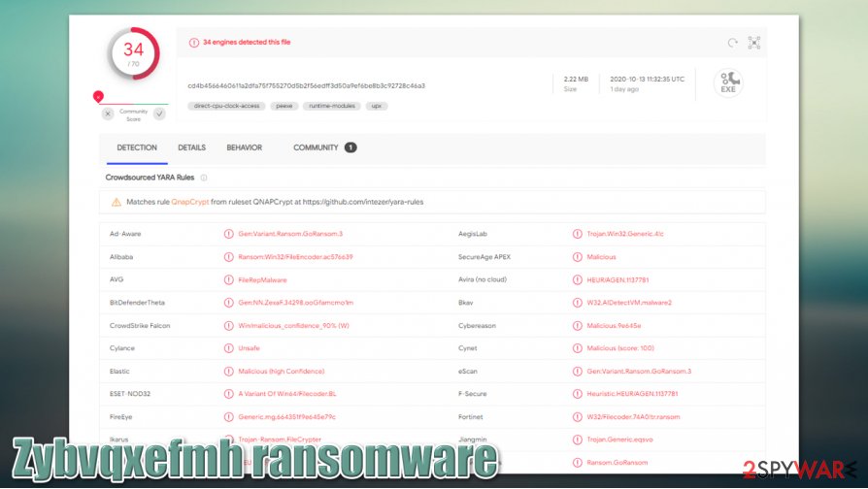Screen dimensions: 868x489
Task: Click detection icon in the Alibaba row
Action: point(228,257)
